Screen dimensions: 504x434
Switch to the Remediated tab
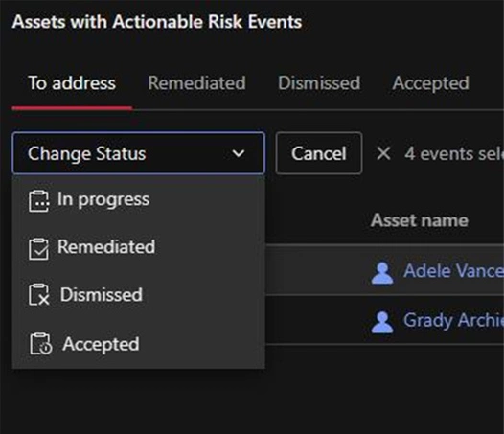[196, 83]
